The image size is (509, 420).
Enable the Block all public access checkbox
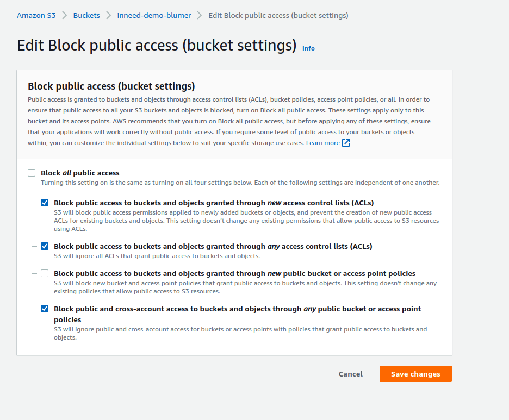coord(31,172)
